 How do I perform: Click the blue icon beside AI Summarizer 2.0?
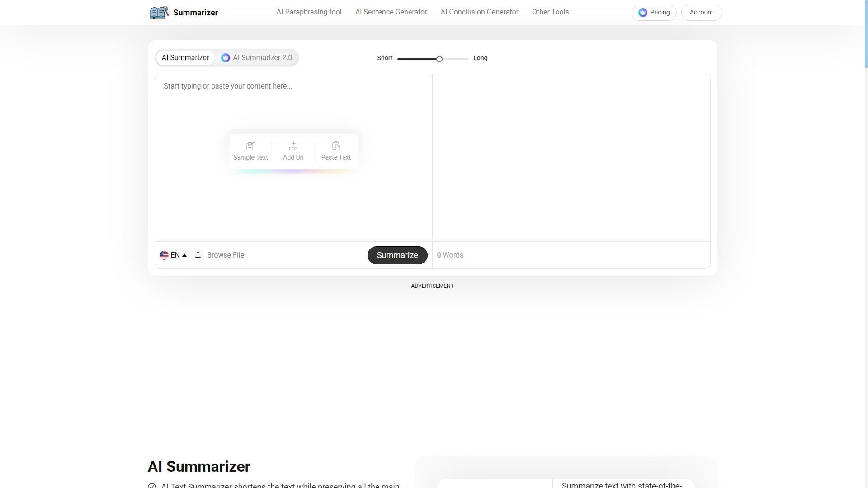coord(226,57)
